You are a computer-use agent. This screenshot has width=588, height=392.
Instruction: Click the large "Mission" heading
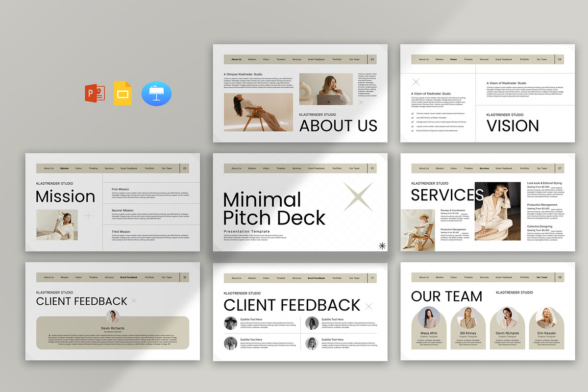[66, 196]
